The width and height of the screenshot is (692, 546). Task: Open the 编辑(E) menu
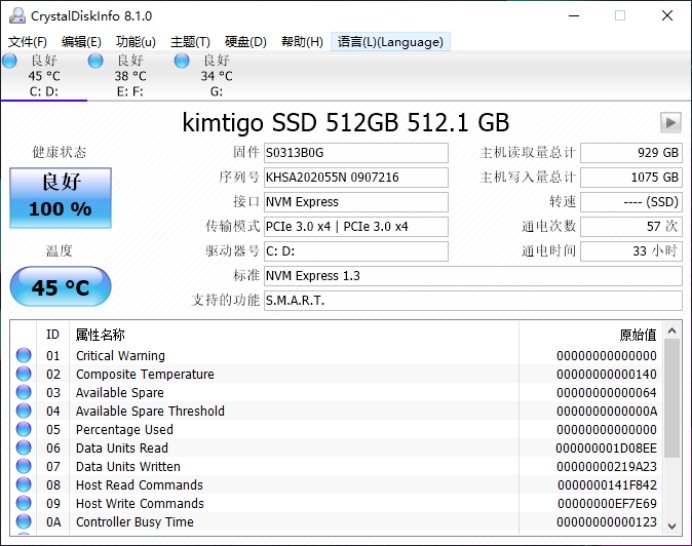coord(81,42)
